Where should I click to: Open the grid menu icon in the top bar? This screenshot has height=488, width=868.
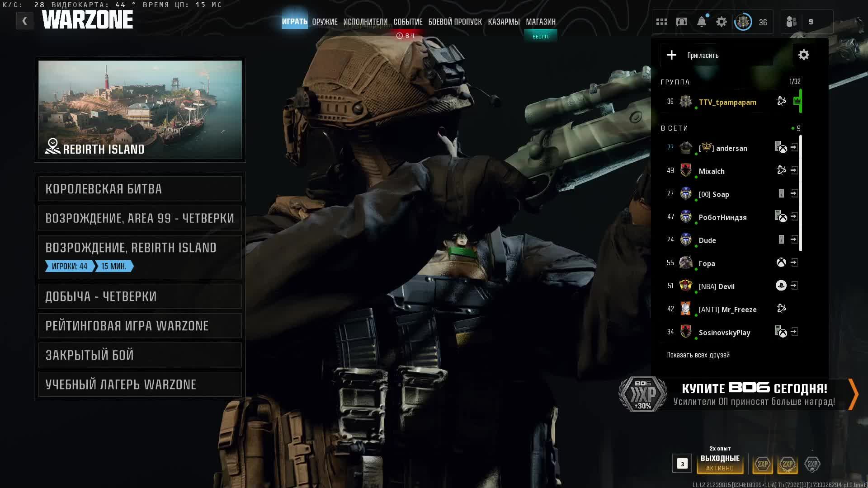coord(662,22)
